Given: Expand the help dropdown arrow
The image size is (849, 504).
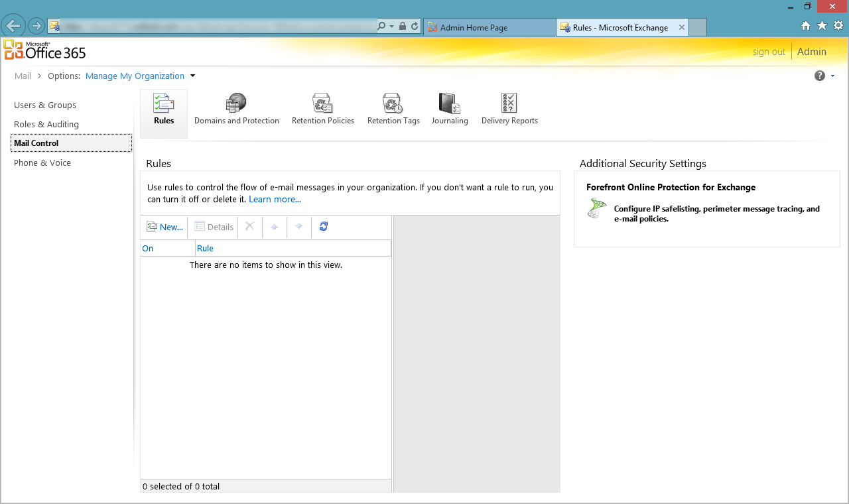Looking at the screenshot, I should click(832, 76).
